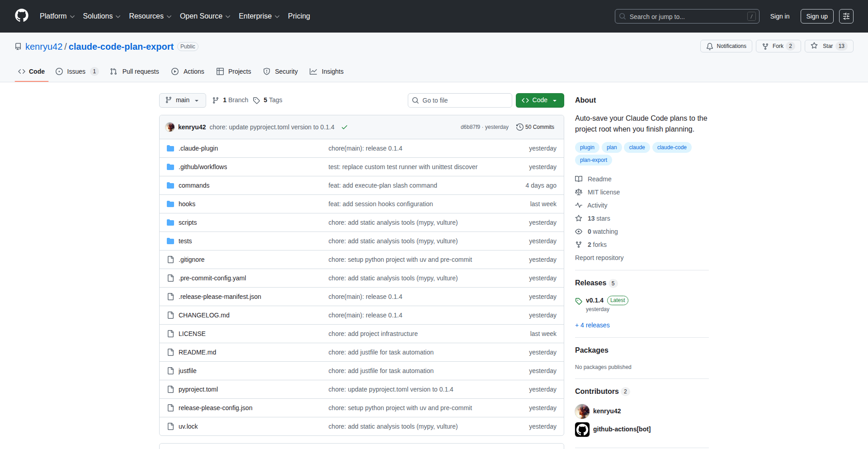Image resolution: width=868 pixels, height=449 pixels.
Task: Open the green Code dropdown
Action: 539,100
